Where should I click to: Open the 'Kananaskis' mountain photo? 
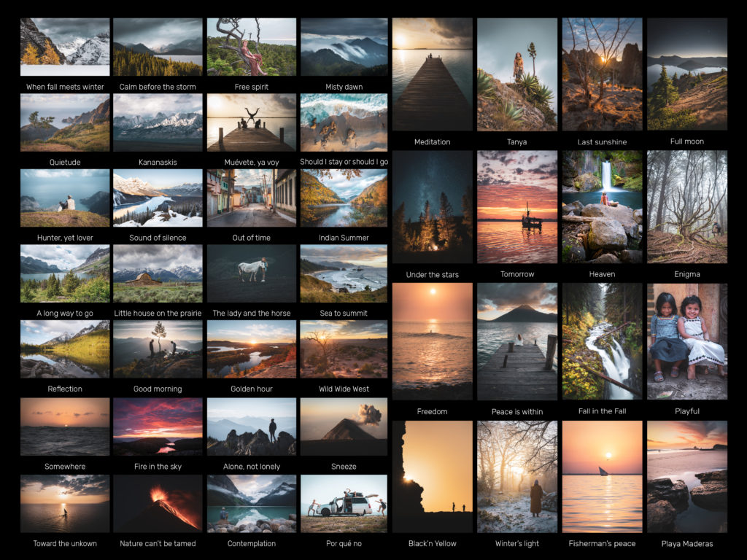[x=158, y=122]
